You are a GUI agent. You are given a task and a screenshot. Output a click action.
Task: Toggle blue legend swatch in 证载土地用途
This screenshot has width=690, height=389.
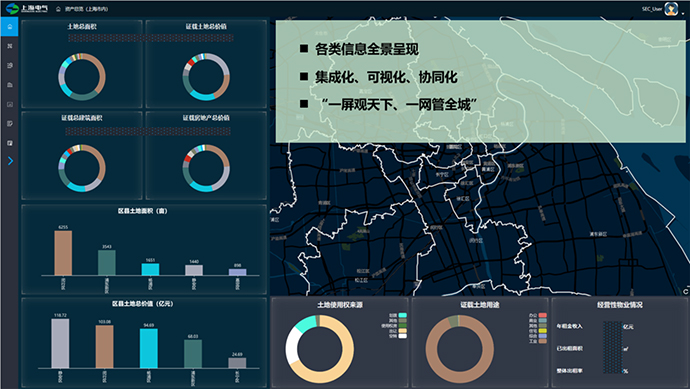tap(543, 336)
